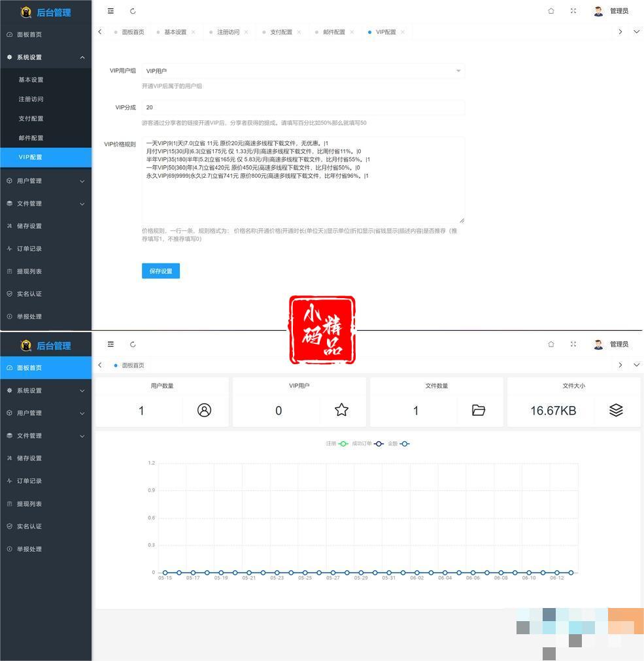644x661 pixels.
Task: Select VIP配置 item in sidebar
Action: tap(46, 157)
